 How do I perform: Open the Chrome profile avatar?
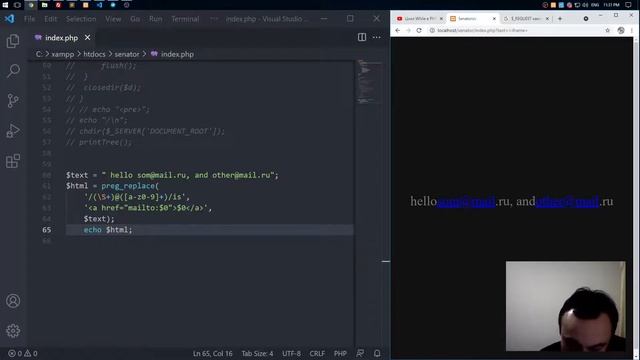tap(621, 30)
